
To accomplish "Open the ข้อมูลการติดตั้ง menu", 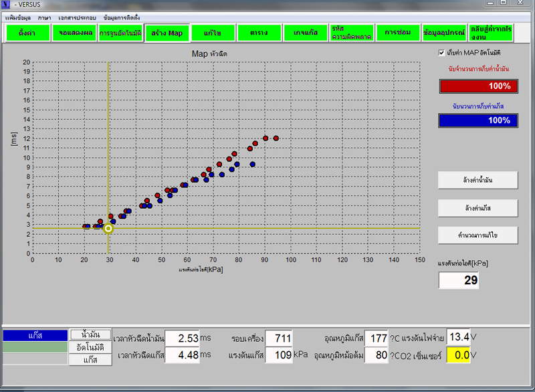I will pyautogui.click(x=122, y=18).
